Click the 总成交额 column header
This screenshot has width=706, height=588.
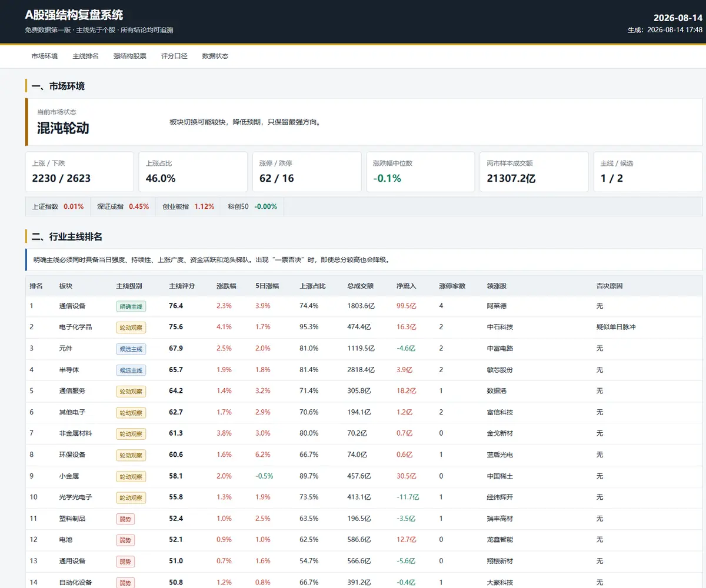(361, 286)
